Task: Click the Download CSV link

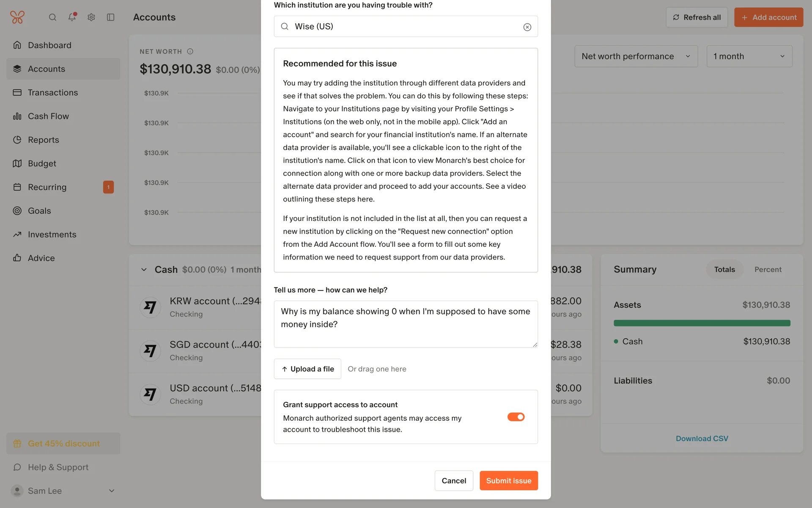Action: [702, 439]
